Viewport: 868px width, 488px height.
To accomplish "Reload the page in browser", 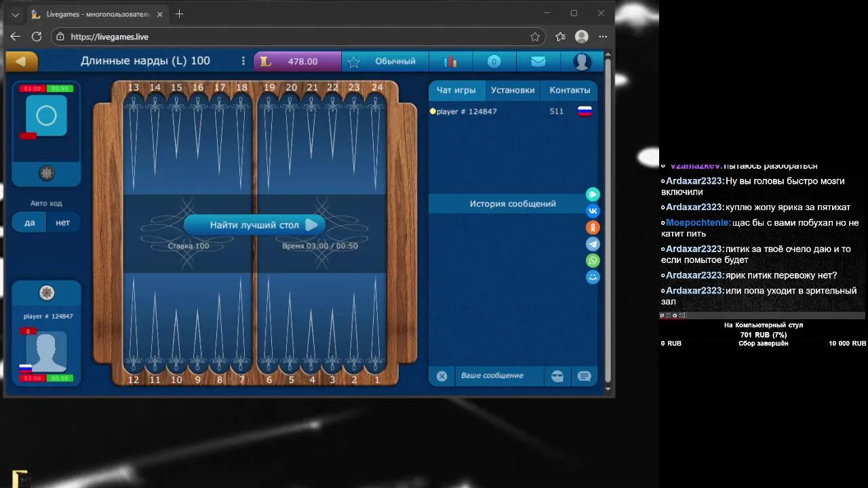I will pyautogui.click(x=37, y=37).
